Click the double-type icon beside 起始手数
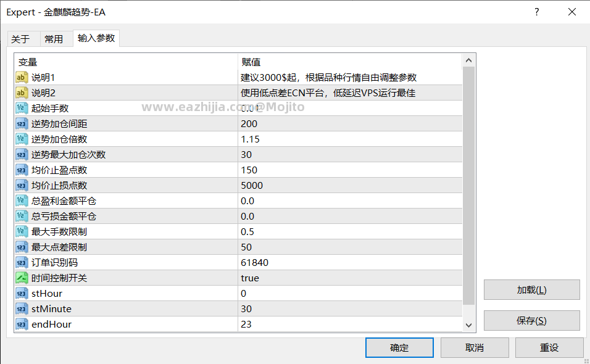 tap(22, 109)
